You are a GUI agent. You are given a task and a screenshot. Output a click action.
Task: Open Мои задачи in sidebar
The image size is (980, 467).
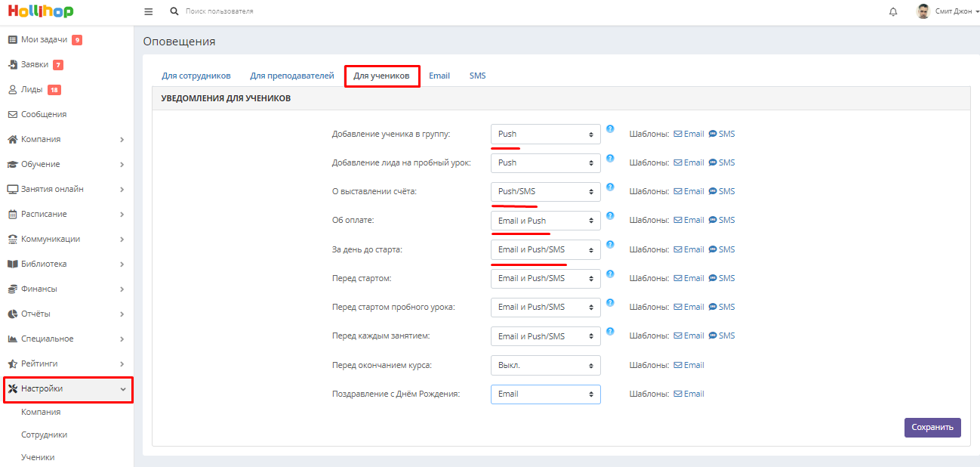[45, 39]
